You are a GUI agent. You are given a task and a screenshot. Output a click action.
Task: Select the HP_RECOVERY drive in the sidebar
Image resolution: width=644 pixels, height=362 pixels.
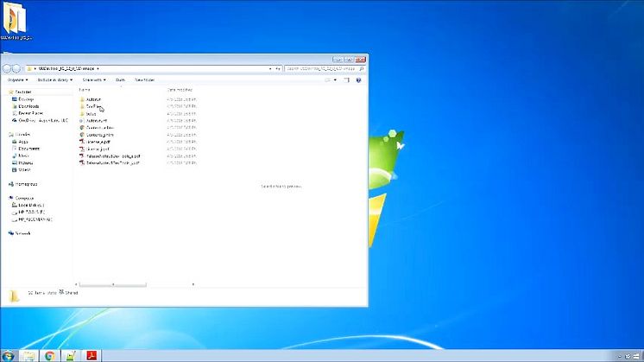point(35,219)
